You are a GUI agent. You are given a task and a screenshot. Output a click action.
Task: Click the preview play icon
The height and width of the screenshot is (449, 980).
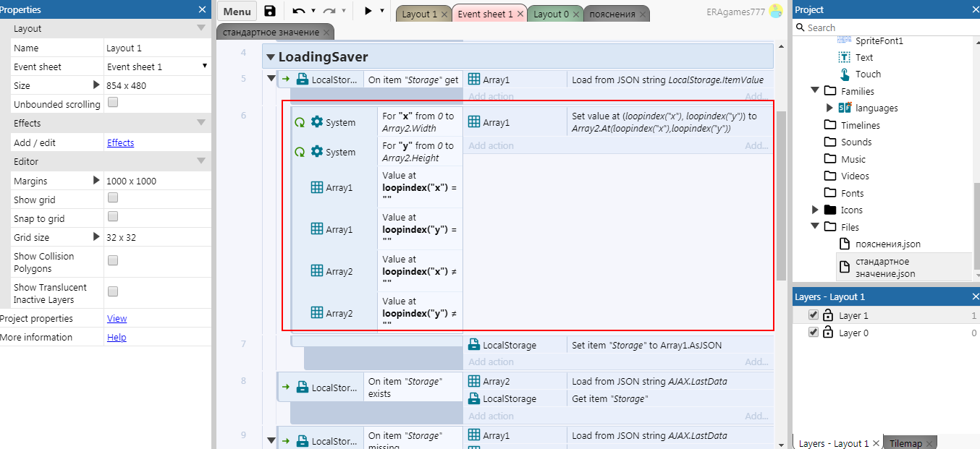368,11
